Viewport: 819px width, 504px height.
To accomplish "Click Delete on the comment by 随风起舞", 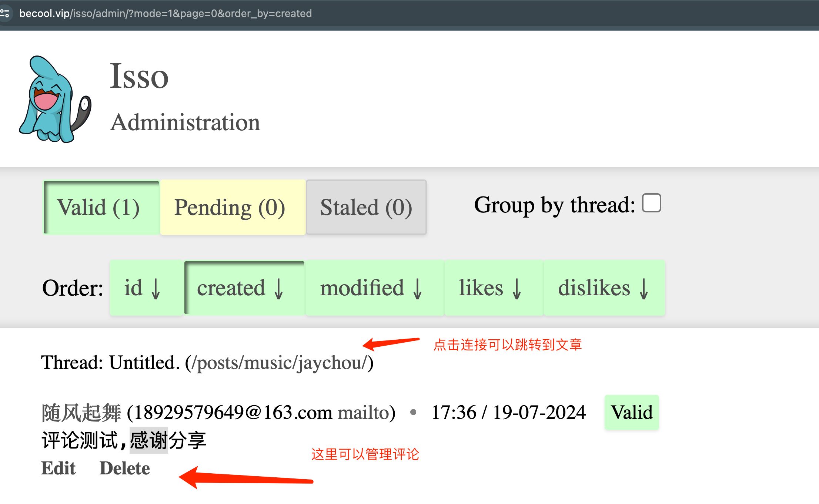I will pos(125,468).
